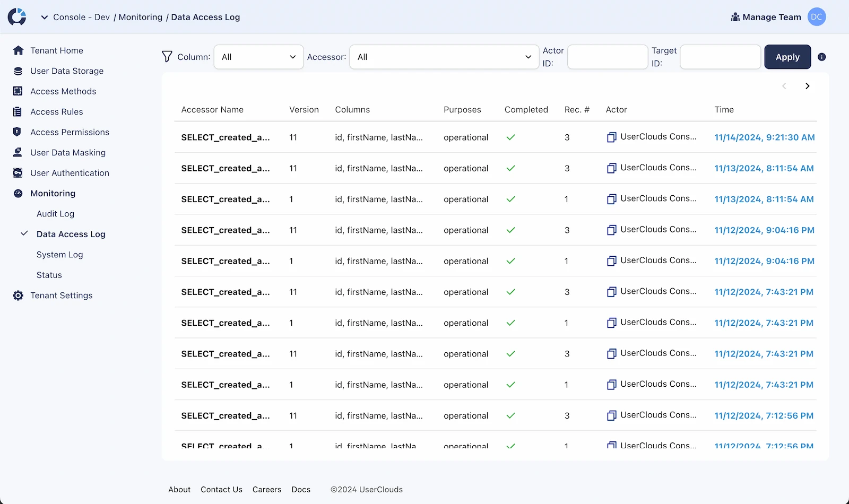The width and height of the screenshot is (849, 504).
Task: Go to next page of results
Action: click(x=807, y=86)
